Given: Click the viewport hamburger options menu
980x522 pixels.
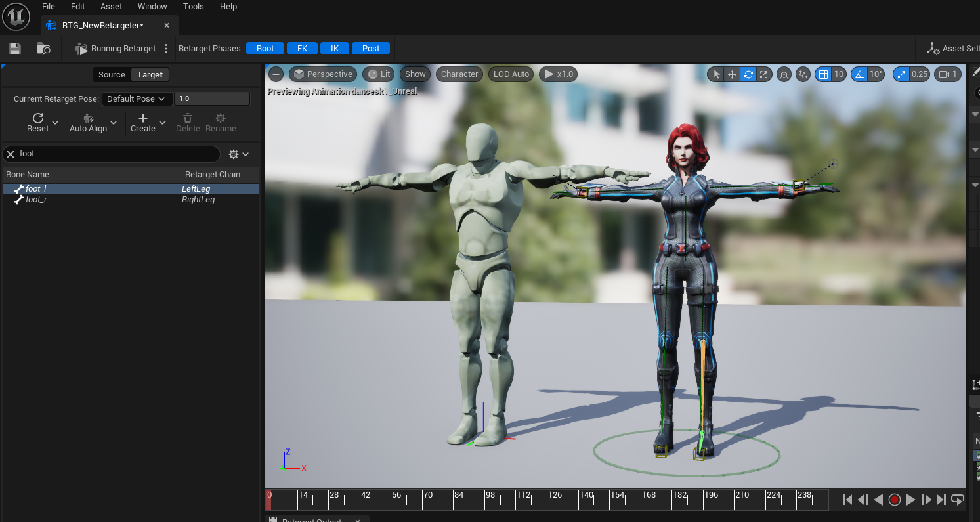Looking at the screenshot, I should tap(276, 74).
